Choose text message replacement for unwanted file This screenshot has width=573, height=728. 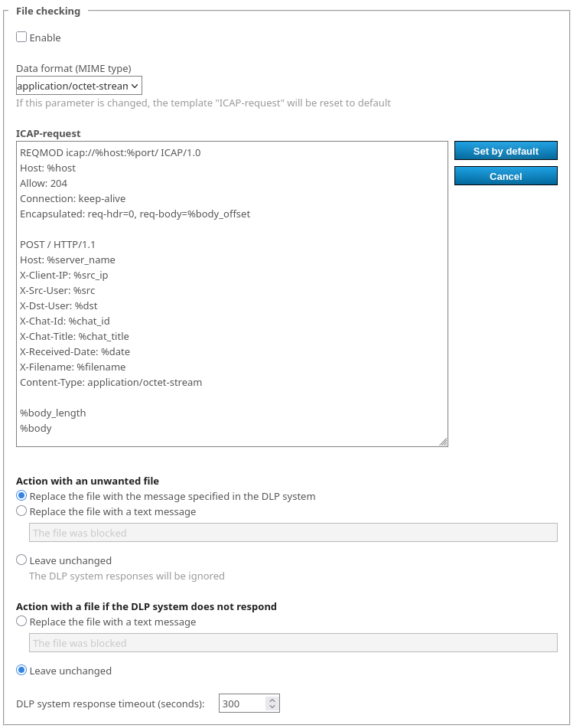tap(21, 511)
